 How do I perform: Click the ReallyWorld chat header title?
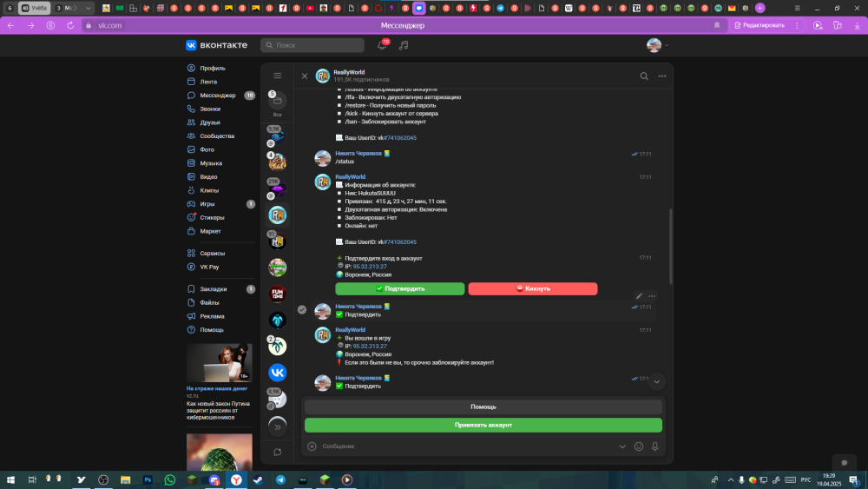349,72
